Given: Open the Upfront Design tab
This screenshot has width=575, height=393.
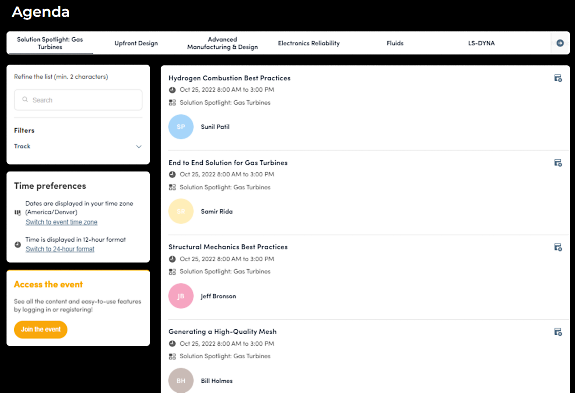Looking at the screenshot, I should point(136,43).
